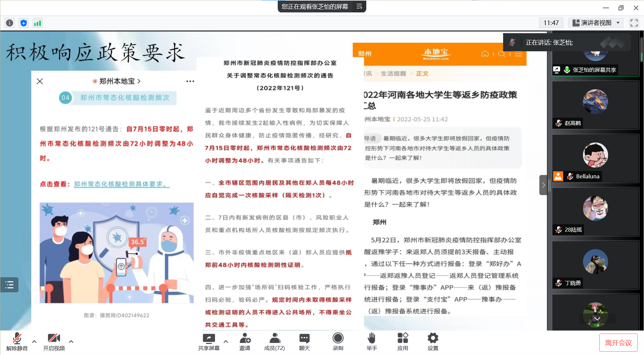This screenshot has width=644, height=355.
Task: Open the screen-viewing options menu icon
Action: click(359, 6)
